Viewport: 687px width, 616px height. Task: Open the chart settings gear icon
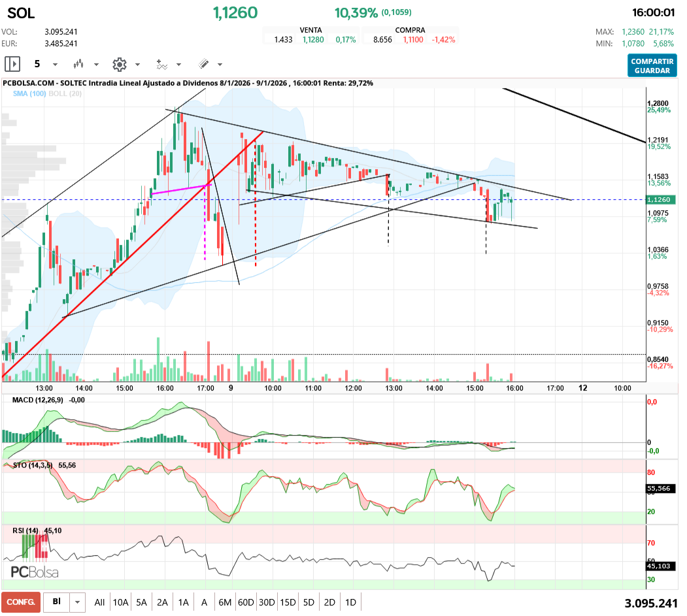tap(119, 65)
